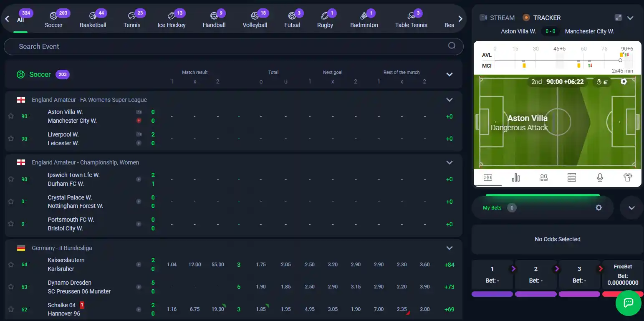Focus the Search Event field
This screenshot has width=644, height=321.
[234, 46]
